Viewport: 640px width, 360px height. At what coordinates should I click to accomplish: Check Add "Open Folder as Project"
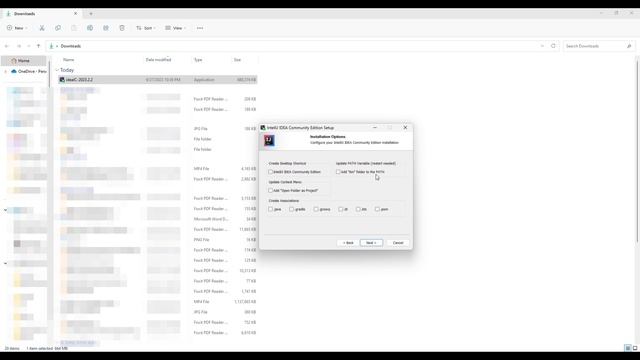click(271, 190)
